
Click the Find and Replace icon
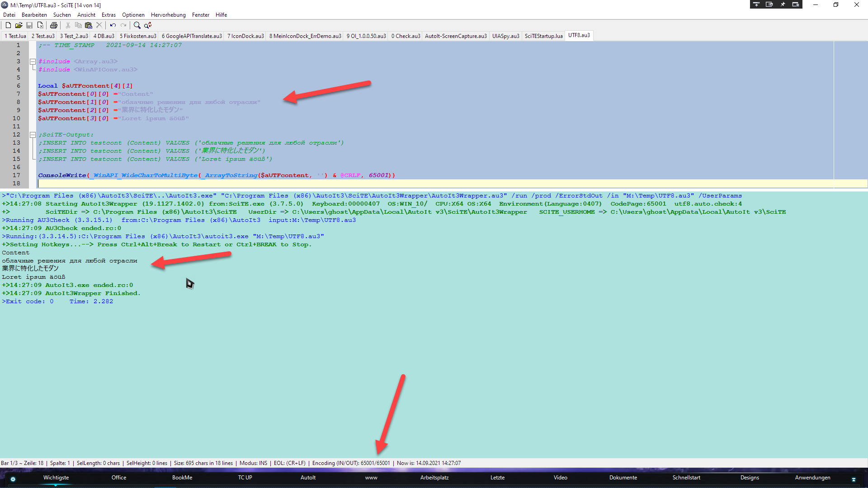(x=148, y=25)
